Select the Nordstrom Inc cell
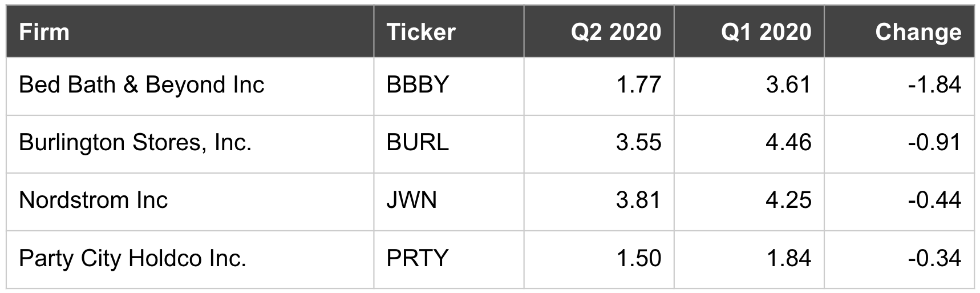This screenshot has width=980, height=293. pos(94,200)
